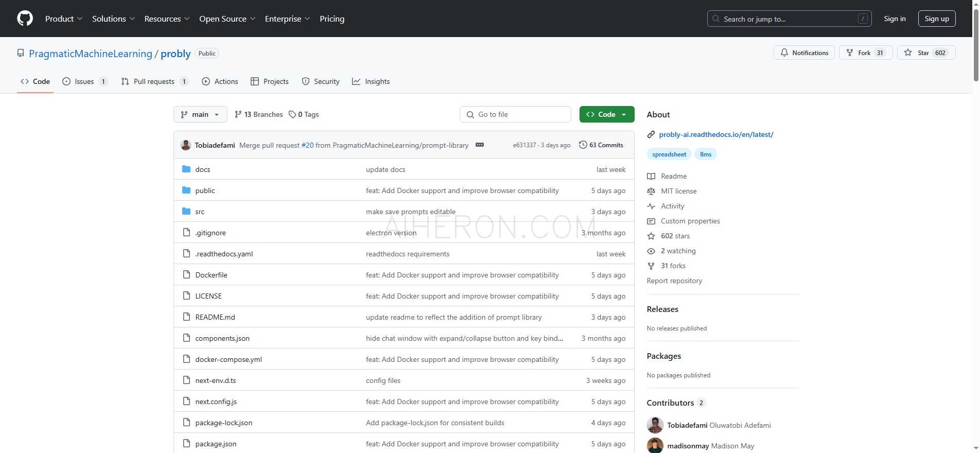Expand the Resources menu
980x453 pixels.
(x=167, y=19)
